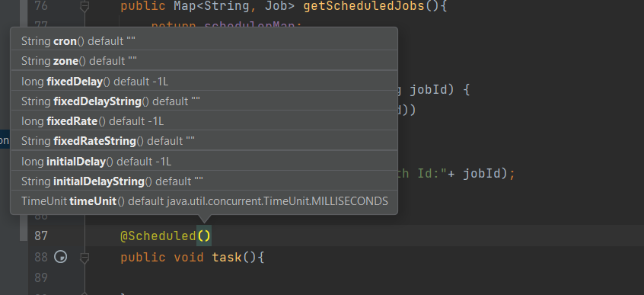
Task: Click the scheduled task gutter icon on line 88
Action: click(x=61, y=257)
